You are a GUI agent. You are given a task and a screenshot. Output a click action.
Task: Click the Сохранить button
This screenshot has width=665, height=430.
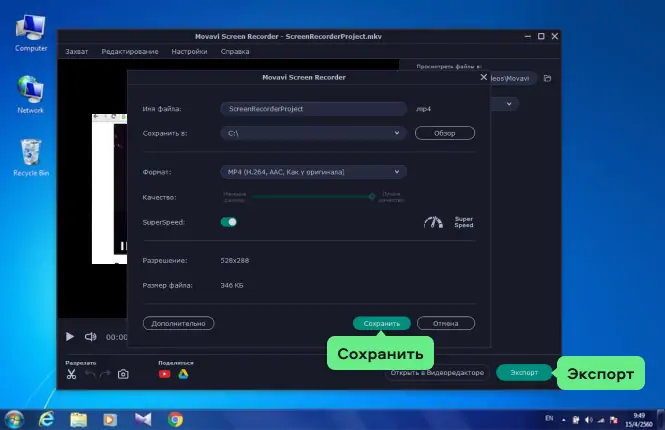click(x=382, y=323)
